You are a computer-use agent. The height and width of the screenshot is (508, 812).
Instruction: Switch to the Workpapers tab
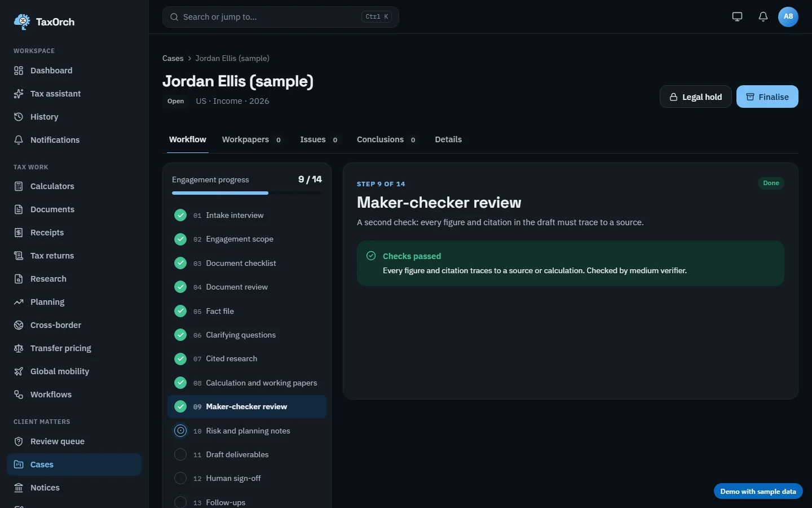(251, 139)
